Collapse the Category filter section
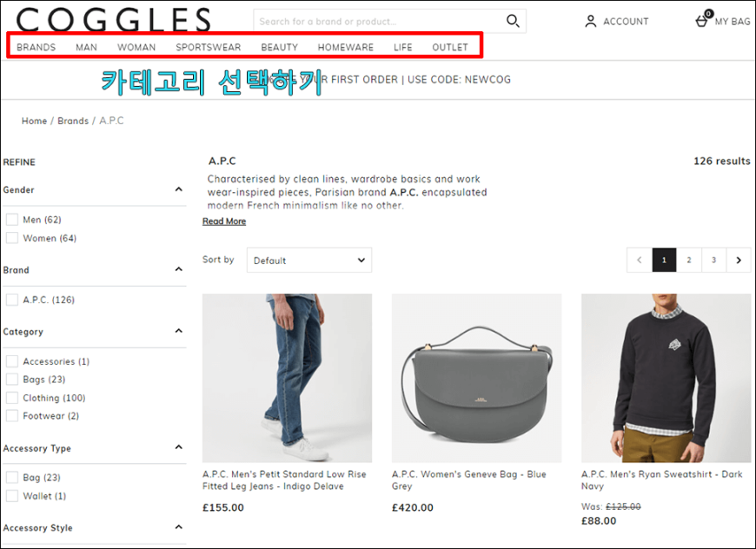 point(178,331)
